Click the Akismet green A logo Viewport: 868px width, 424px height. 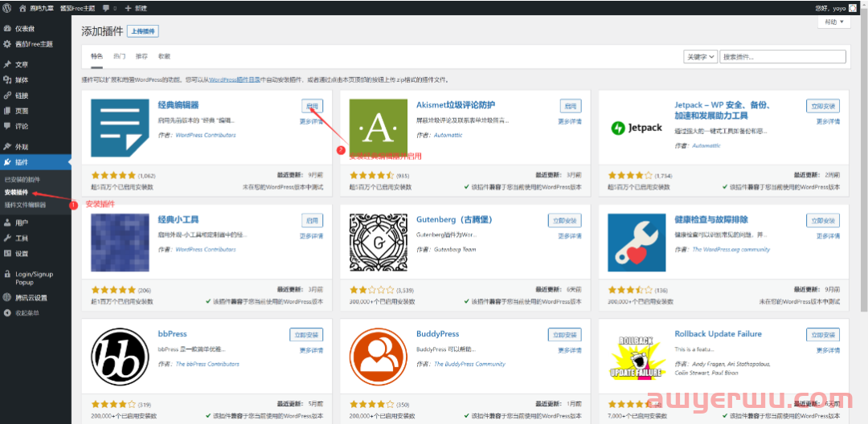379,128
